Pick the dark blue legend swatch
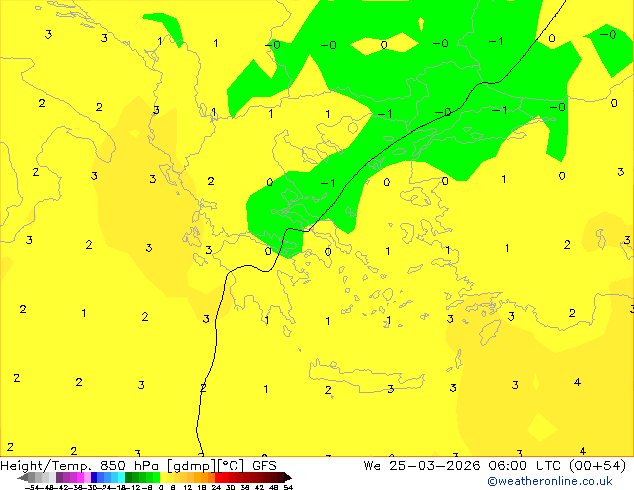This screenshot has width=634, height=490. coord(94,477)
